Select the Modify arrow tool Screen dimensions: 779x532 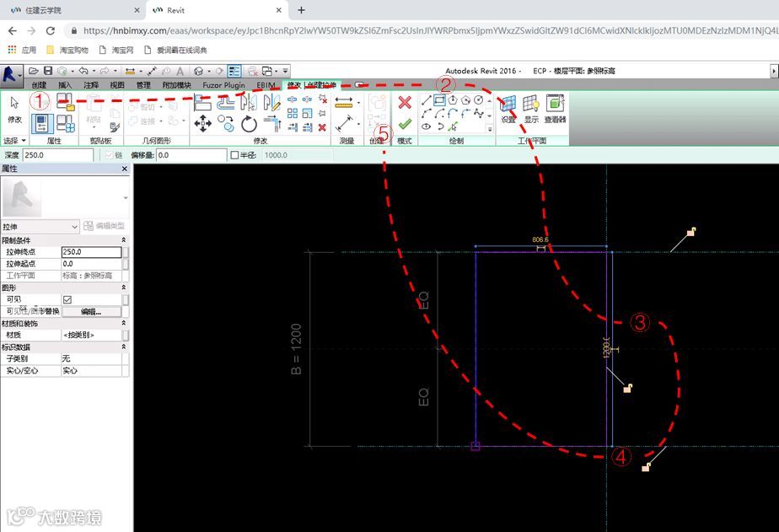[14, 108]
